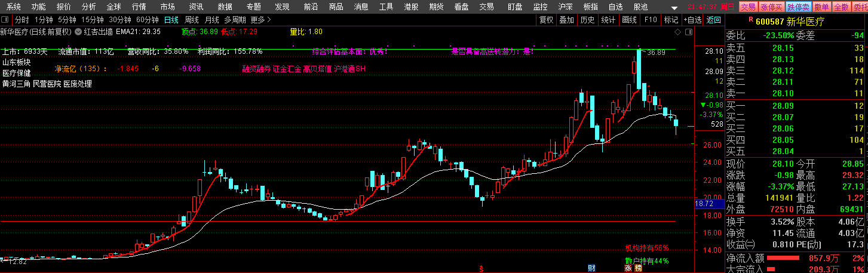Open the 交易 menu in menu bar
Image resolution: width=868 pixels, height=273 pixels.
[486, 7]
